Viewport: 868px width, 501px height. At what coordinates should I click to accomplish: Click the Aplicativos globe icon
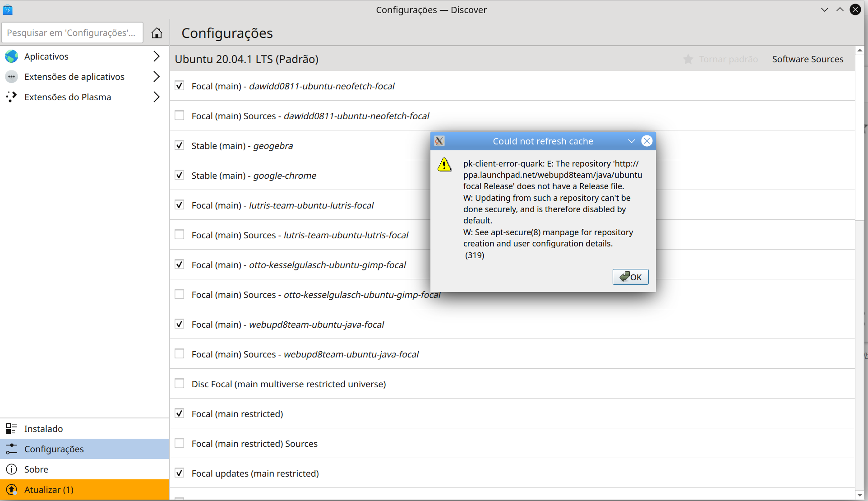[12, 56]
